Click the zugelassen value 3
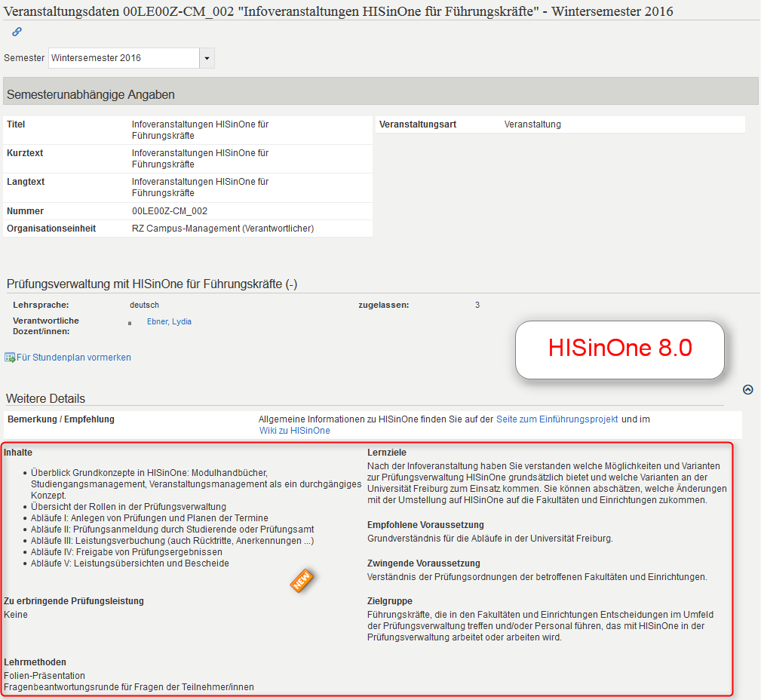 (x=477, y=305)
